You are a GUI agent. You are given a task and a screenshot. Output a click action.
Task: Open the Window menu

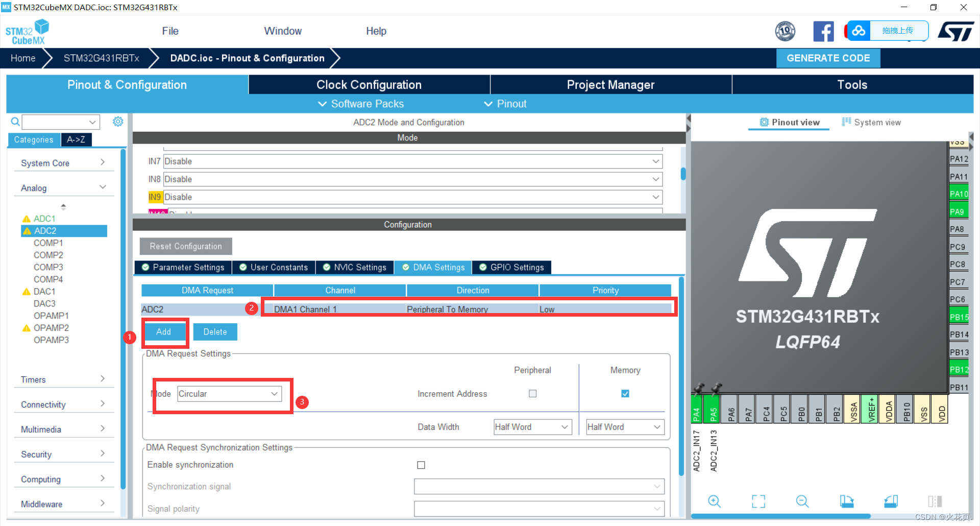(283, 31)
